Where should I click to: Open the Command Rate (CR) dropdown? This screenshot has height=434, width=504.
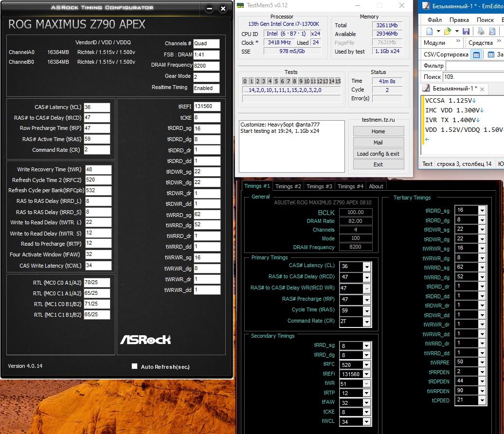coord(366,322)
